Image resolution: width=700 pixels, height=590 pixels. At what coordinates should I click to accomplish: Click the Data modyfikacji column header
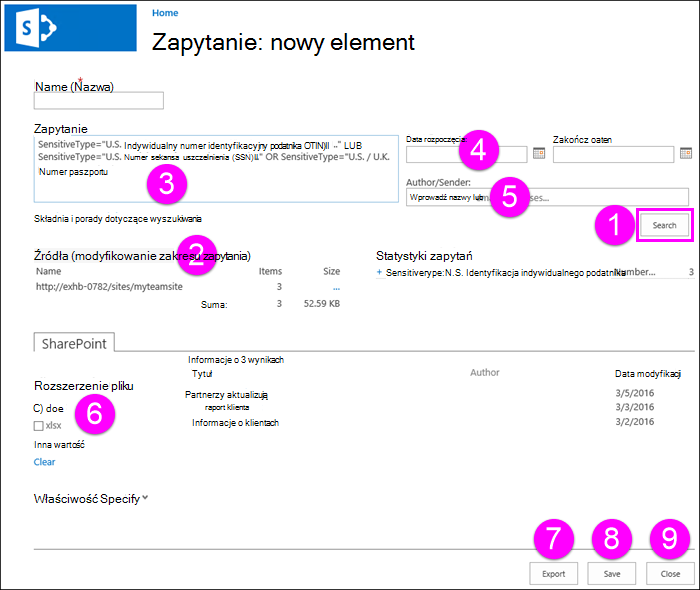point(648,374)
